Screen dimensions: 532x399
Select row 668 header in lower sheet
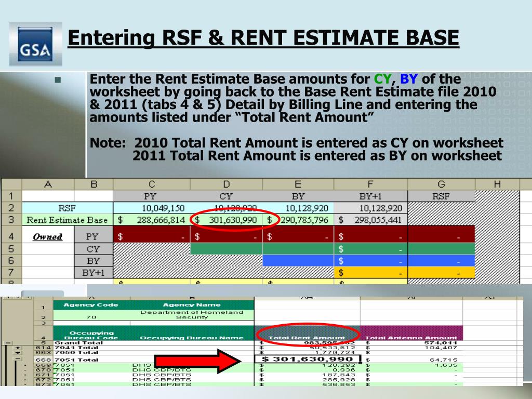[44, 360]
